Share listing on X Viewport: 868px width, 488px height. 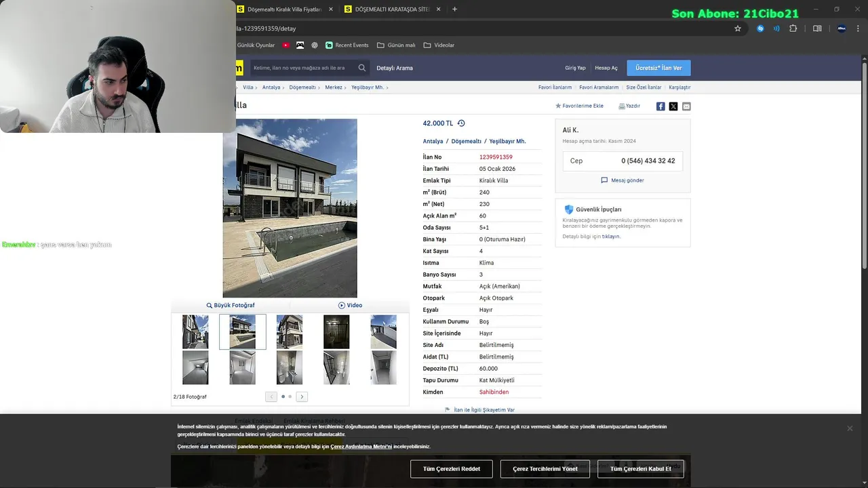click(x=673, y=106)
